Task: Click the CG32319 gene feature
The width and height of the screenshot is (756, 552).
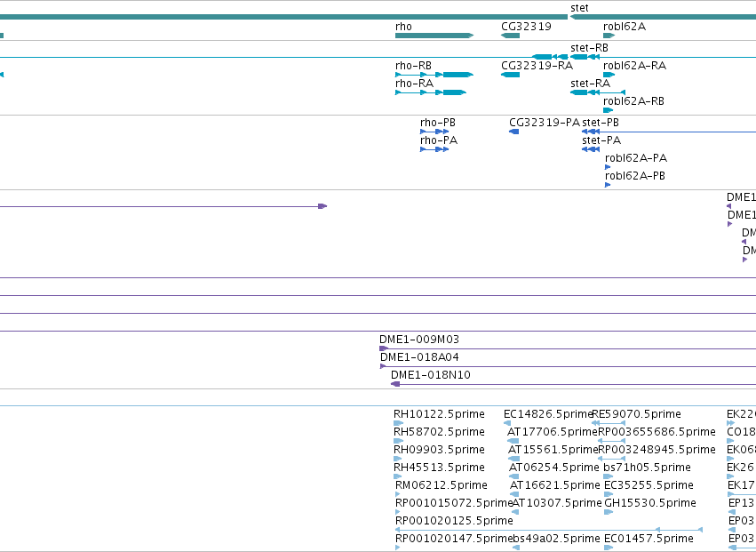Action: pyautogui.click(x=511, y=36)
